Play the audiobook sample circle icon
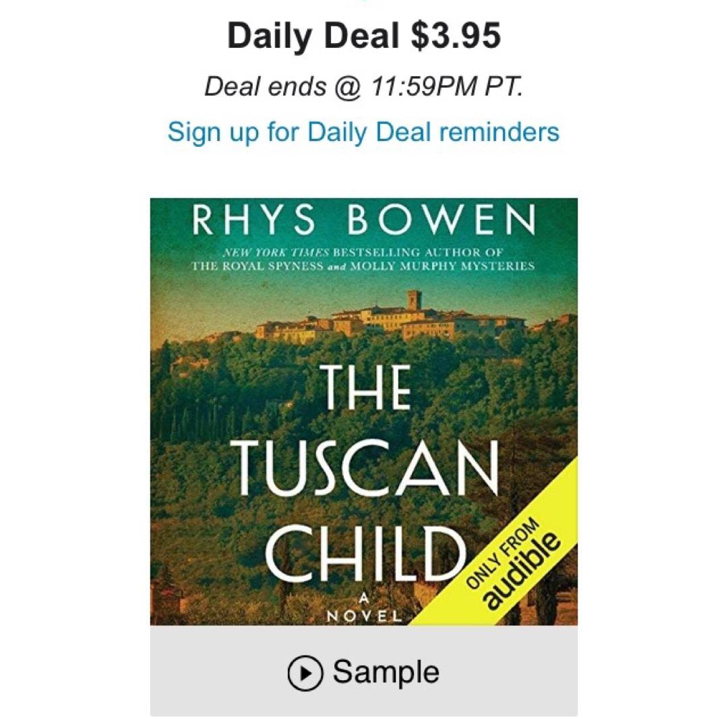 [305, 673]
